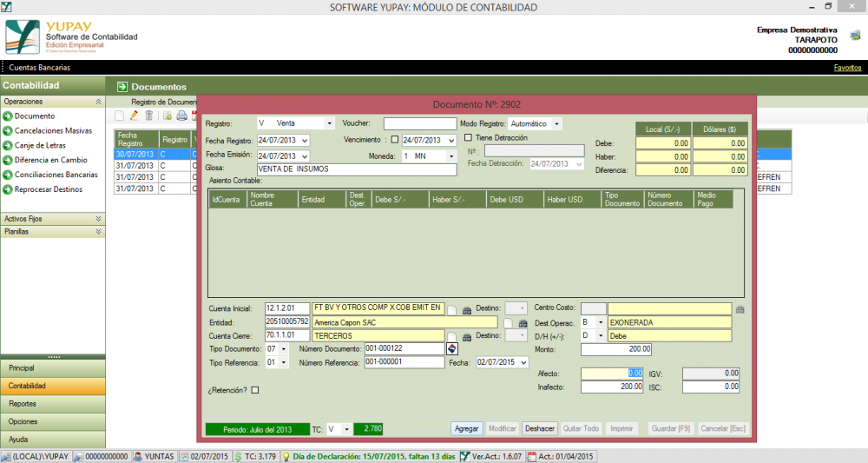Image resolution: width=868 pixels, height=463 pixels.
Task: Open the Ayuda module
Action: coord(53,440)
